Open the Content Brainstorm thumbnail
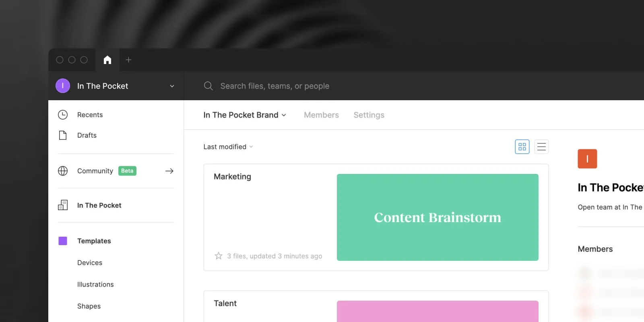The height and width of the screenshot is (322, 644). point(438,217)
